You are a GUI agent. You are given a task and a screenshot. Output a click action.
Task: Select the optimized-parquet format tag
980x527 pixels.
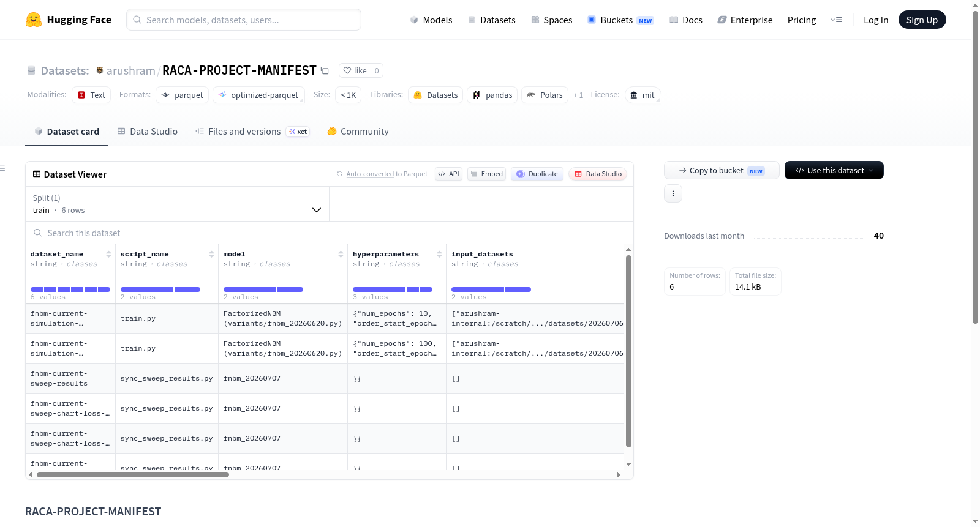point(258,95)
